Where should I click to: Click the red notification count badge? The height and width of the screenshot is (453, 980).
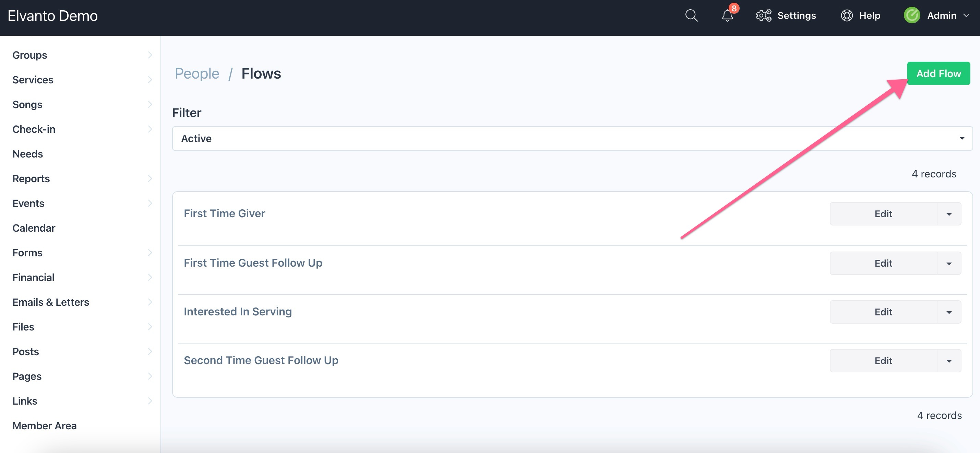click(734, 8)
